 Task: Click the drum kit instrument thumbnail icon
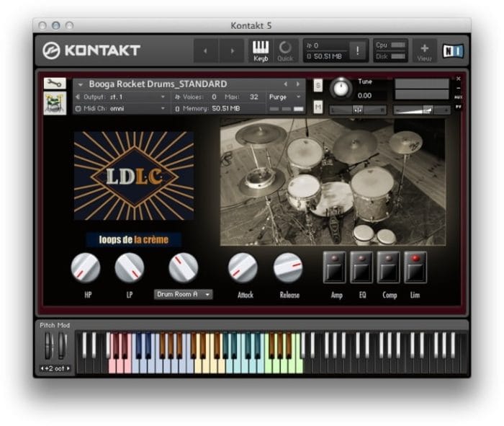point(55,103)
